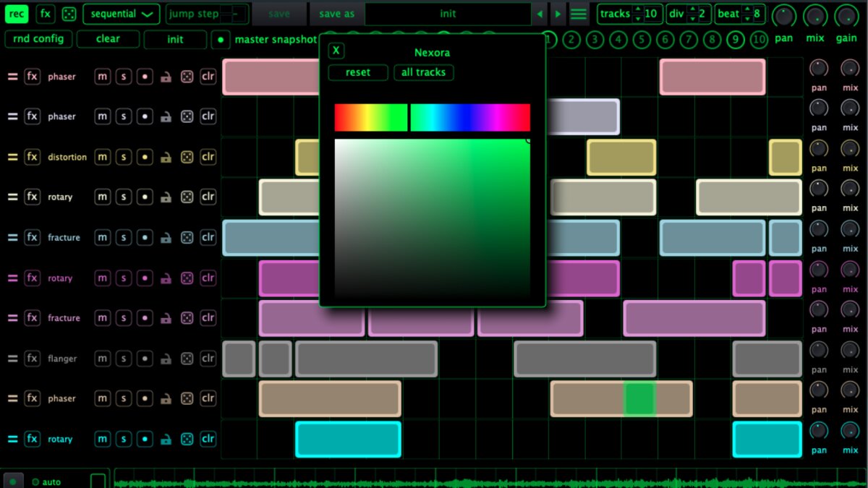Click the init preset name field
The width and height of the screenshot is (868, 488).
pyautogui.click(x=448, y=14)
